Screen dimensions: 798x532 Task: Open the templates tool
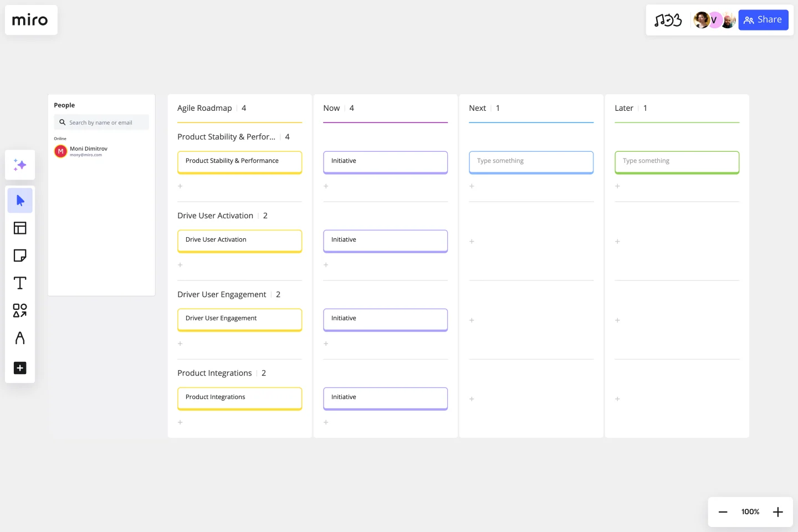tap(20, 228)
